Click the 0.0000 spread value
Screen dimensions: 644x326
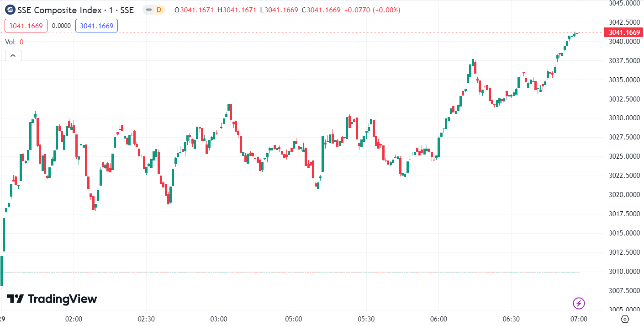61,26
